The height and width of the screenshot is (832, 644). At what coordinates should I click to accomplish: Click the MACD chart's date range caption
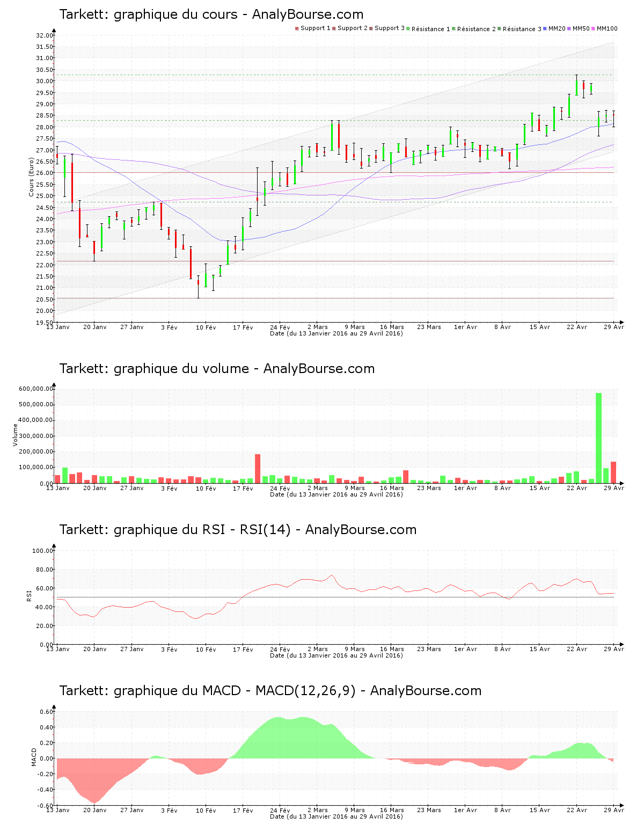click(336, 816)
